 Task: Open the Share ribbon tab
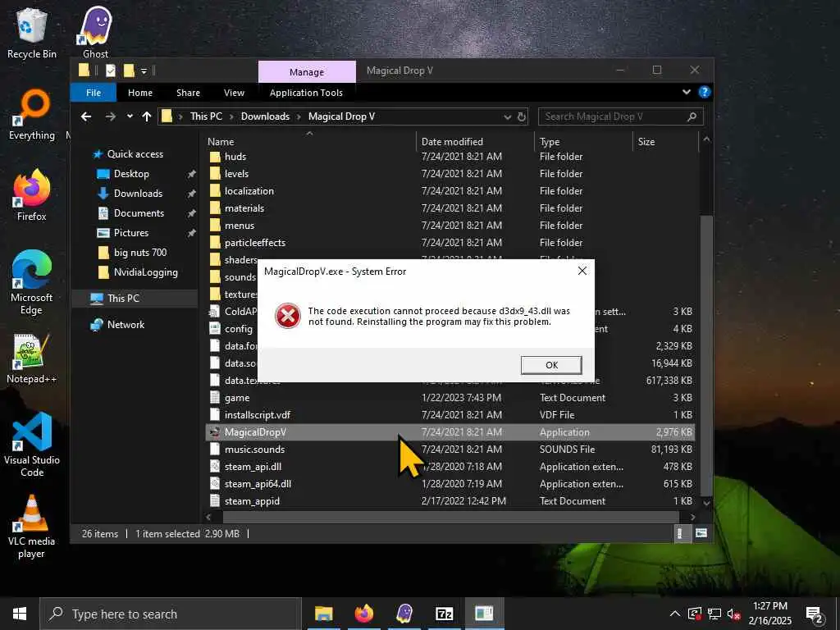(188, 93)
